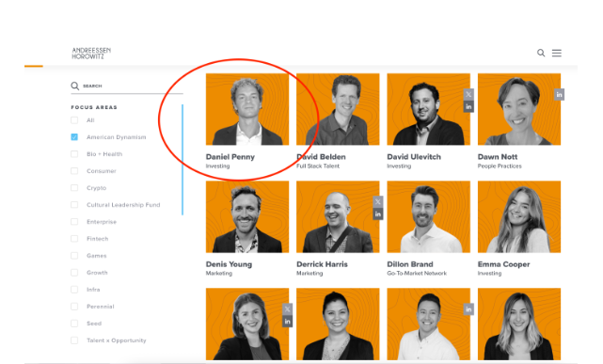Viewport: 603px width, 364px height.
Task: Click the Emma Cooper name link
Action: 504,264
